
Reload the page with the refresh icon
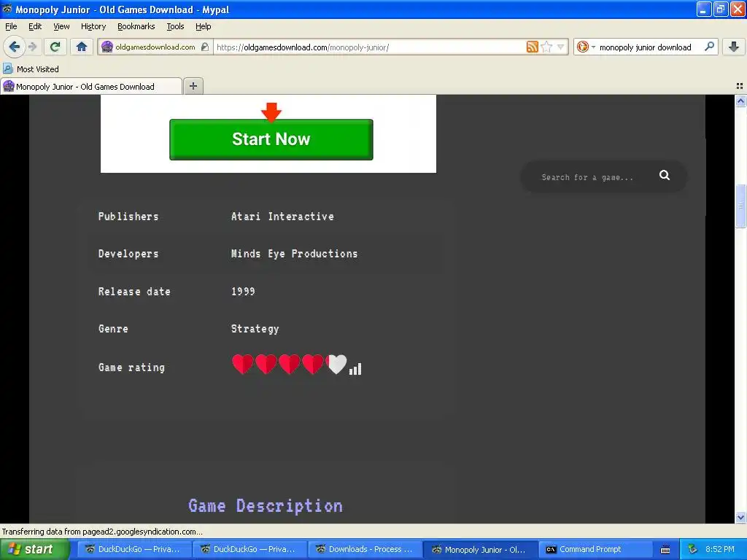(x=55, y=47)
